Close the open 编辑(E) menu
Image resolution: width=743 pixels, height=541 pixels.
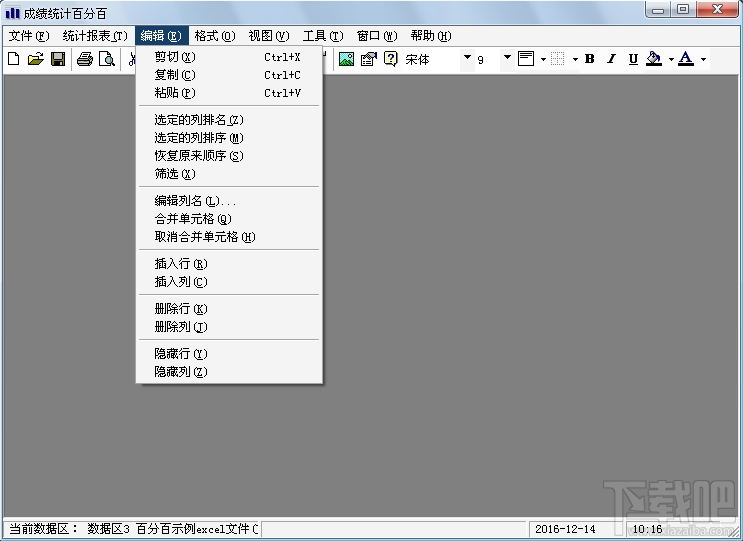point(162,36)
